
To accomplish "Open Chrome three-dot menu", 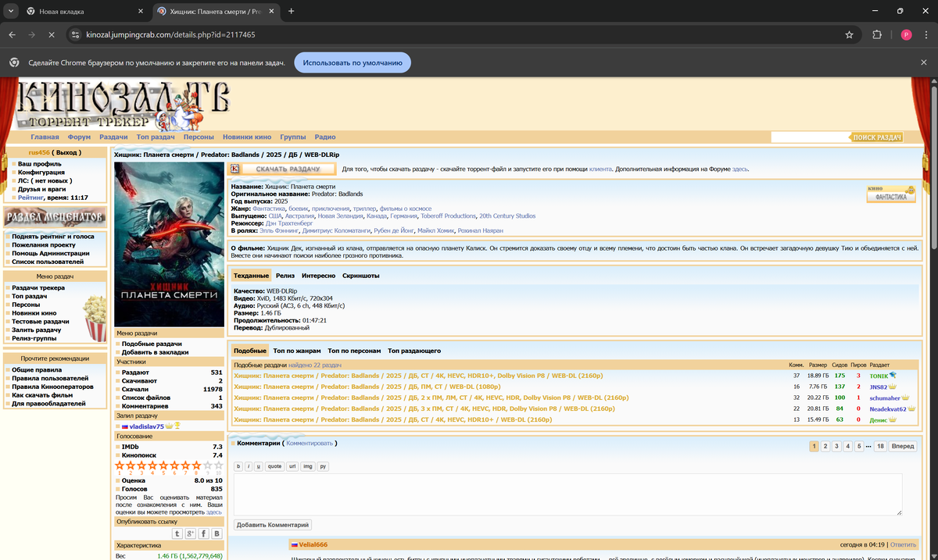I will 926,35.
